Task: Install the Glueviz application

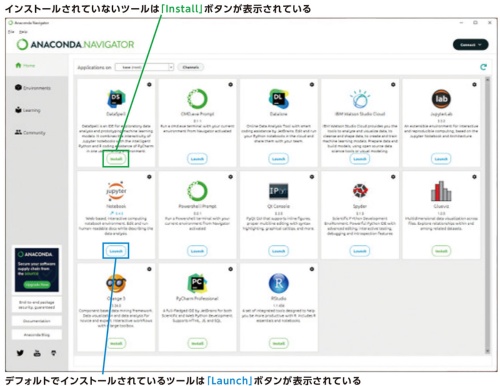Action: coord(441,251)
